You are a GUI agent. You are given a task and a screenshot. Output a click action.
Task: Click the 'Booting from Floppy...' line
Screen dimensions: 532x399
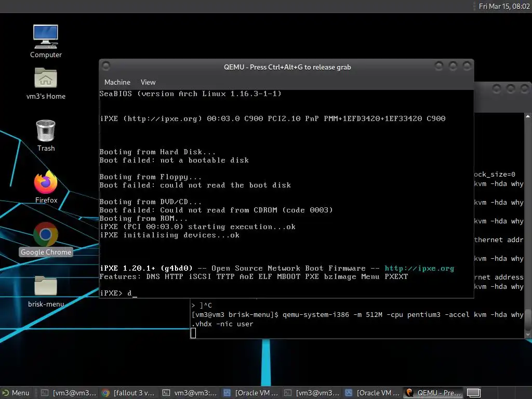tap(150, 177)
